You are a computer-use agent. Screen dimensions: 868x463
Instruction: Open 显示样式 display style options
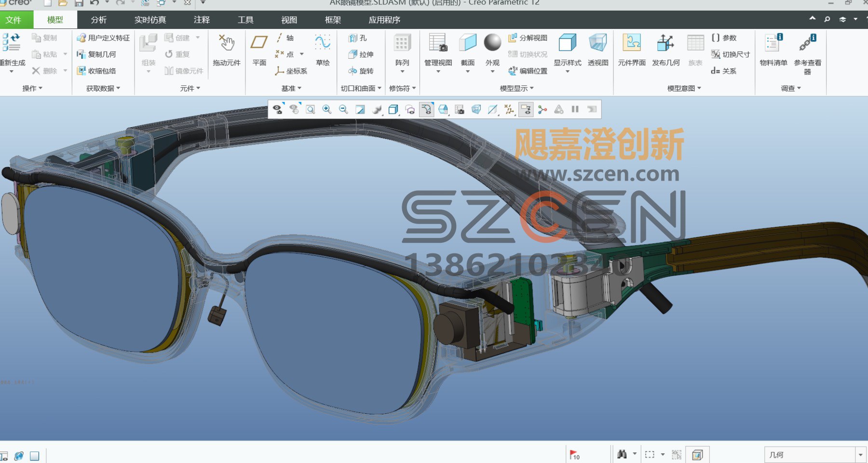(x=567, y=52)
